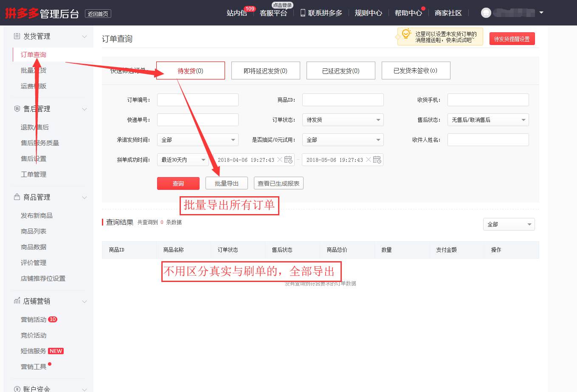Open 退款/售后 in the sidebar
577x392 pixels.
(x=35, y=127)
